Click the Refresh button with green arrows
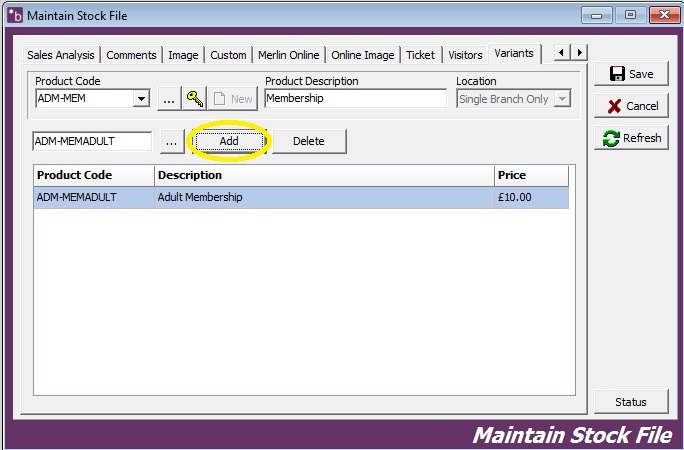 (631, 138)
